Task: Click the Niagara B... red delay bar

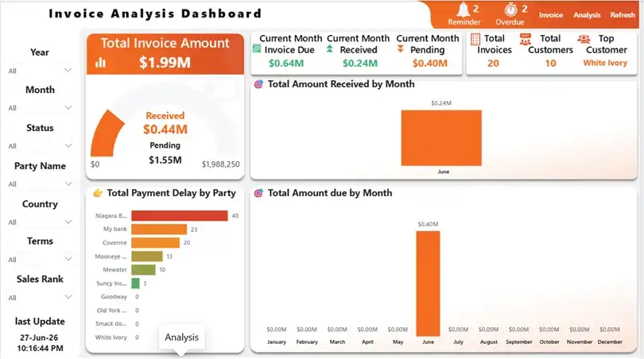Action: (x=180, y=215)
